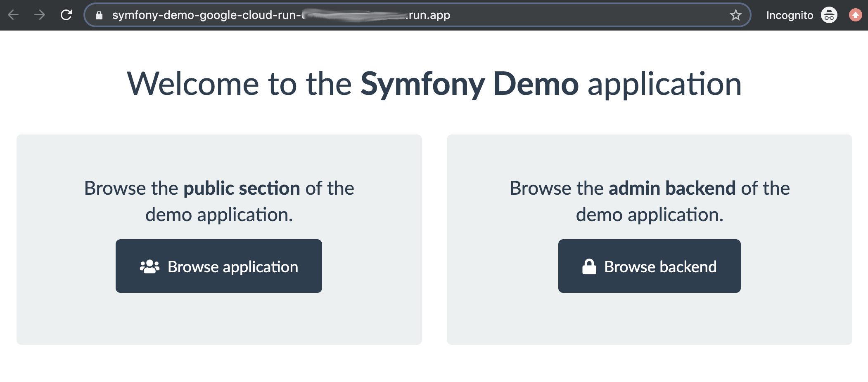The image size is (868, 382).
Task: Reload the current page
Action: coord(66,15)
